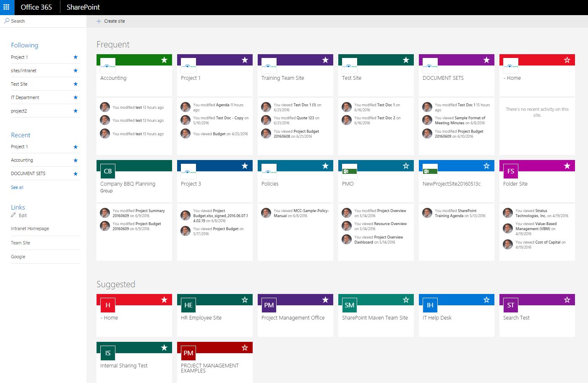Click the IS icon on Internal Sharing Test
This screenshot has width=588, height=383.
(x=107, y=353)
